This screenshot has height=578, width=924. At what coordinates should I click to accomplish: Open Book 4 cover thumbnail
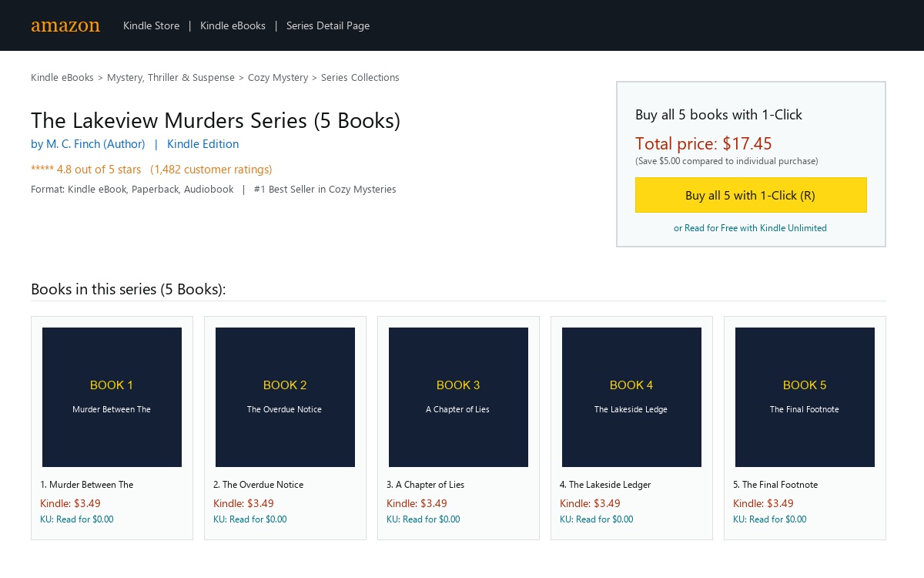point(631,397)
